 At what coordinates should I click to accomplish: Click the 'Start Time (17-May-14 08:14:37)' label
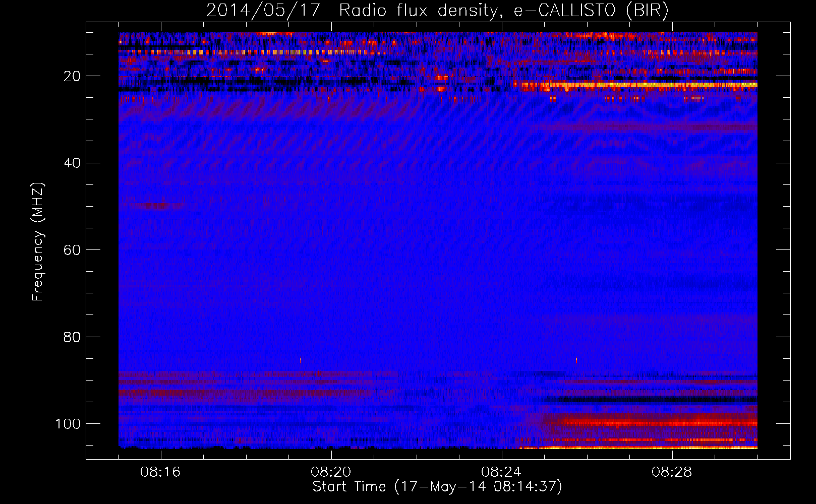click(437, 487)
